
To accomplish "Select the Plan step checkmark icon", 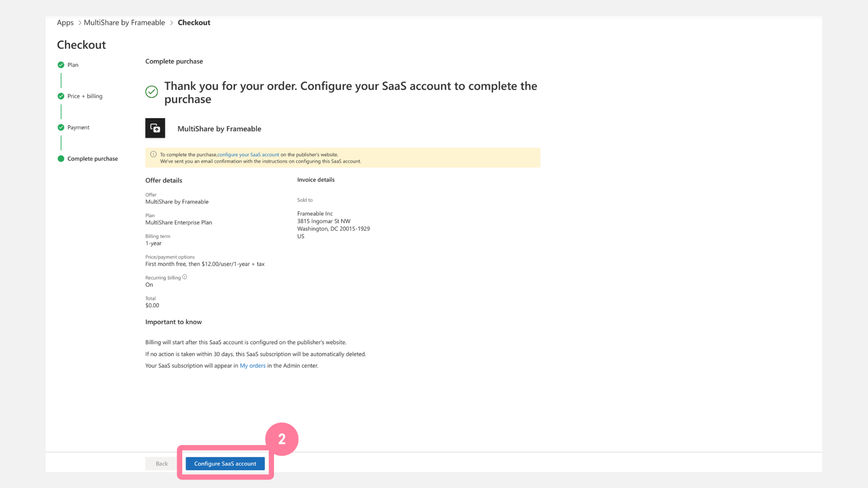I will point(61,65).
